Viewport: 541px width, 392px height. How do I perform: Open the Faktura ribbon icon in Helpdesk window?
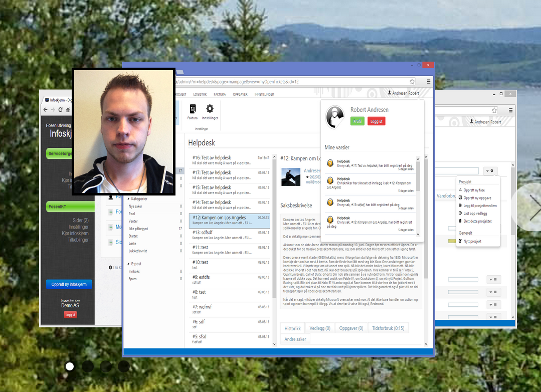[x=193, y=112]
